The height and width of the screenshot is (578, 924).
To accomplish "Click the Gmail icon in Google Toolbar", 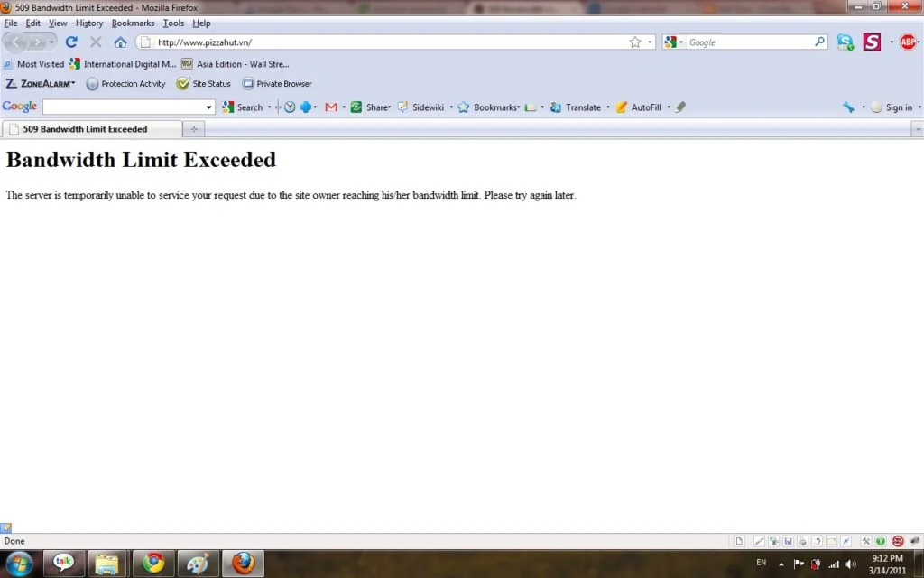I will coord(331,107).
